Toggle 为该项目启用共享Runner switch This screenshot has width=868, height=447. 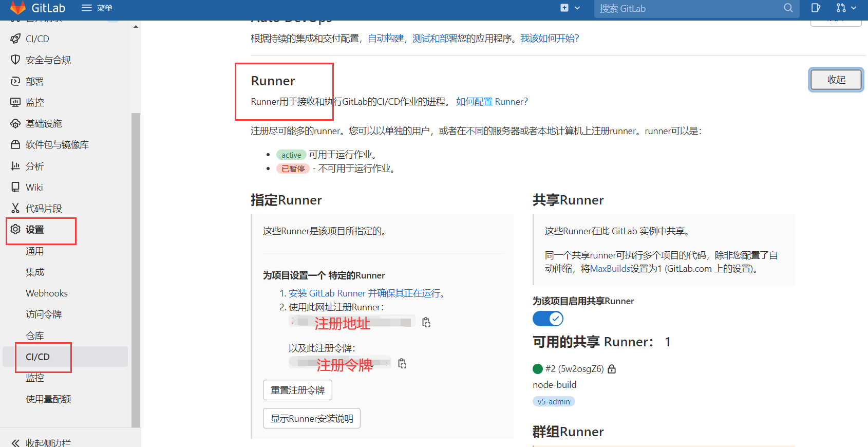pyautogui.click(x=548, y=319)
